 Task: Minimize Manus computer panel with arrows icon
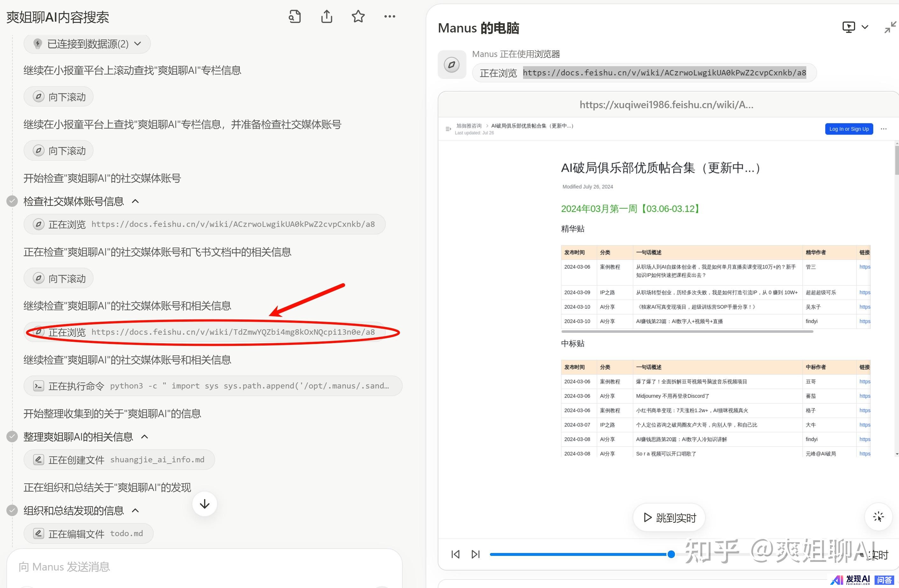(x=890, y=27)
